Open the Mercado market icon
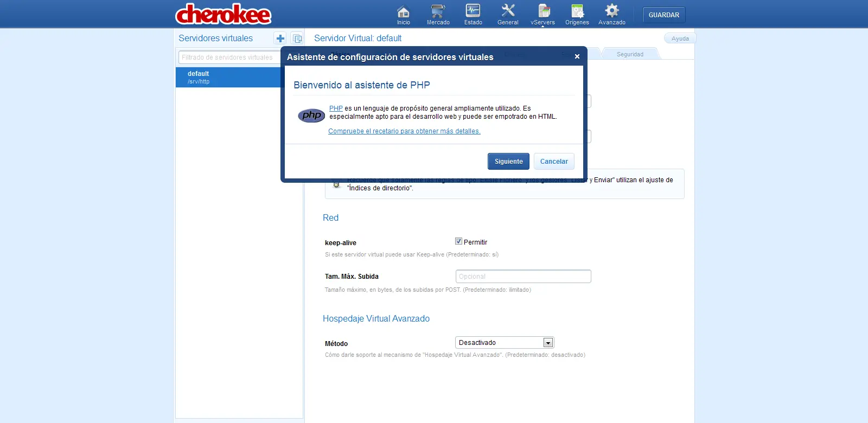Image resolution: width=868 pixels, height=423 pixels. 438,15
